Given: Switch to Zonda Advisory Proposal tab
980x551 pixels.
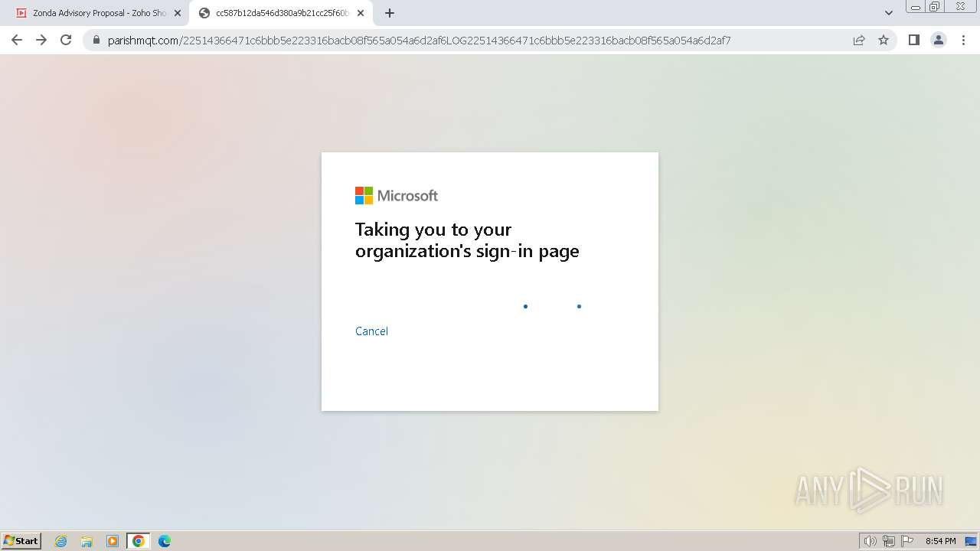Looking at the screenshot, I should (98, 13).
